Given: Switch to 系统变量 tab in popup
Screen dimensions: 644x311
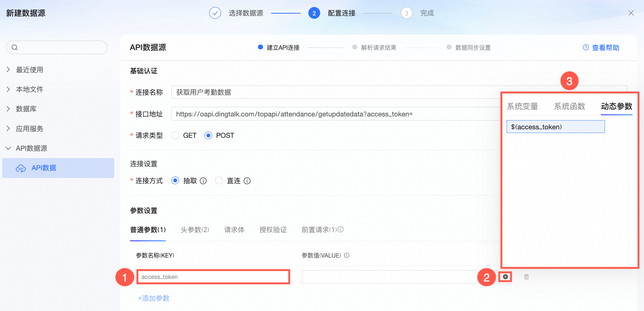Looking at the screenshot, I should pyautogui.click(x=522, y=106).
